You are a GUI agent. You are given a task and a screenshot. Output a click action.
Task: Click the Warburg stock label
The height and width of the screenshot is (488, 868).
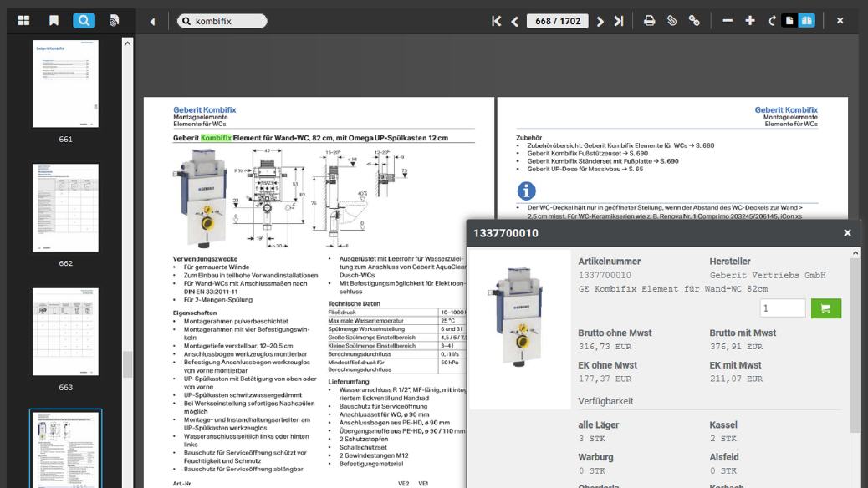coord(595,457)
